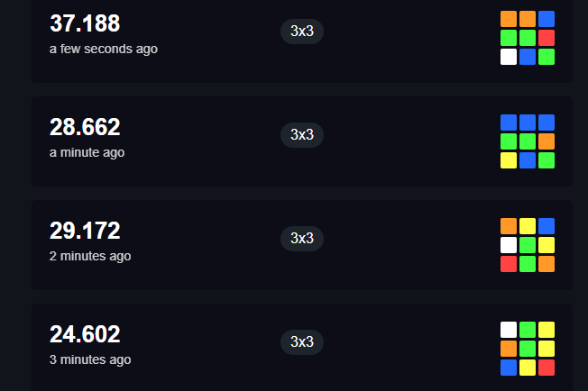The height and width of the screenshot is (391, 588).
Task: Click the yellow sticker on the 28.662 cube preview
Action: [509, 160]
